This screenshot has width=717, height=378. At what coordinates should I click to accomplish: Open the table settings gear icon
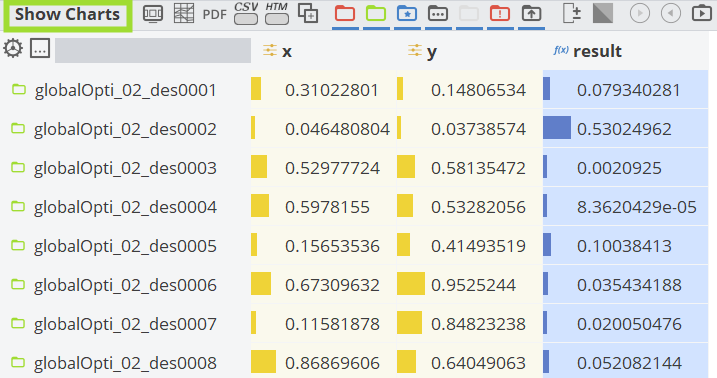(x=13, y=48)
